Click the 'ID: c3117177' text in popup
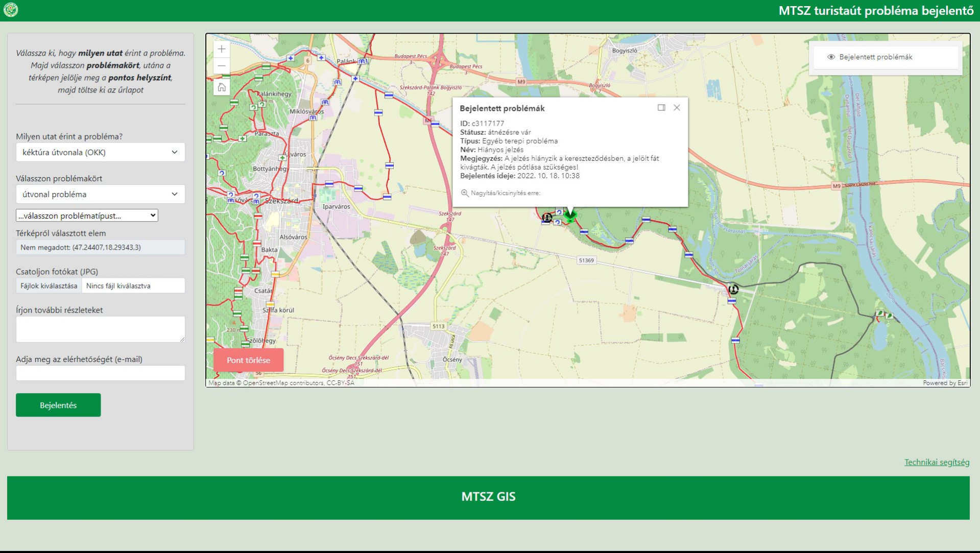 (482, 124)
